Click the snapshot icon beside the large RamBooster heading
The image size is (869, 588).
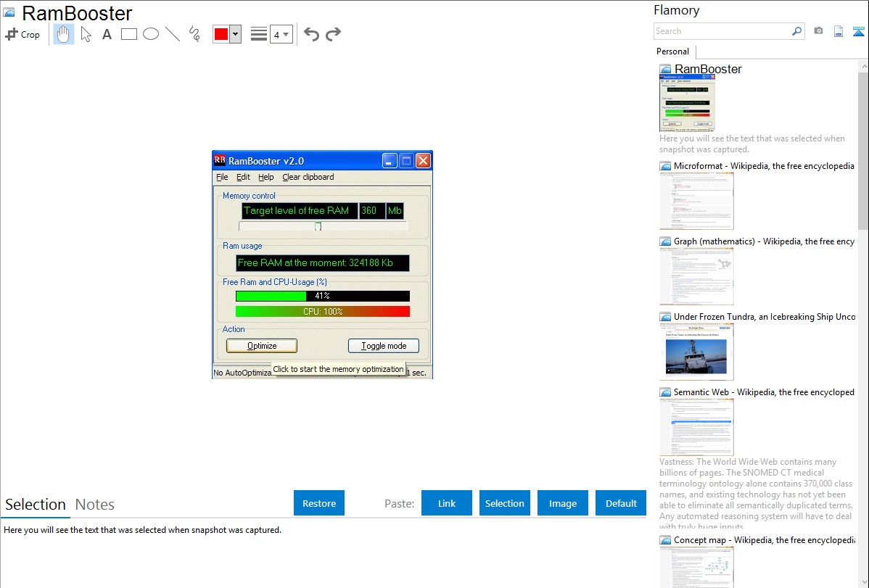pyautogui.click(x=9, y=12)
